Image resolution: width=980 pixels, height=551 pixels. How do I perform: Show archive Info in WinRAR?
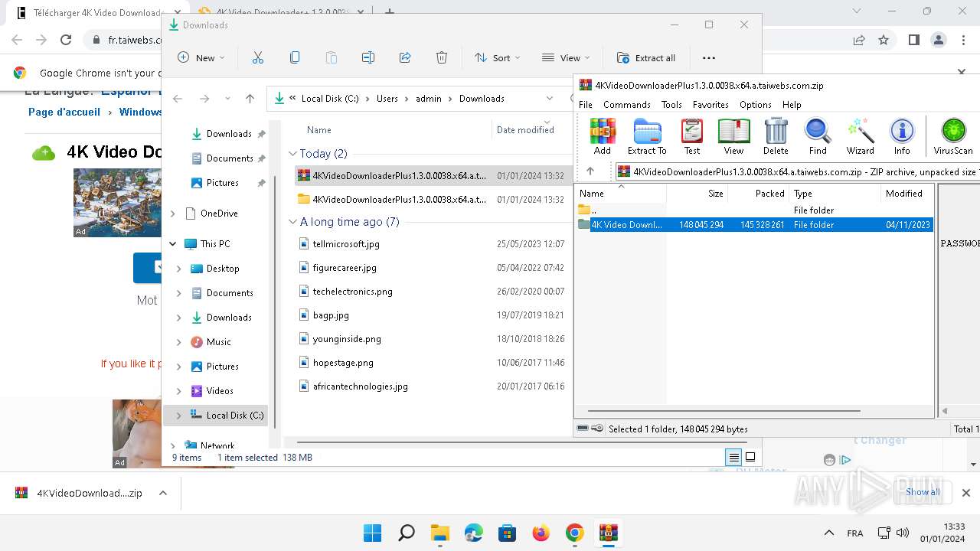[902, 136]
